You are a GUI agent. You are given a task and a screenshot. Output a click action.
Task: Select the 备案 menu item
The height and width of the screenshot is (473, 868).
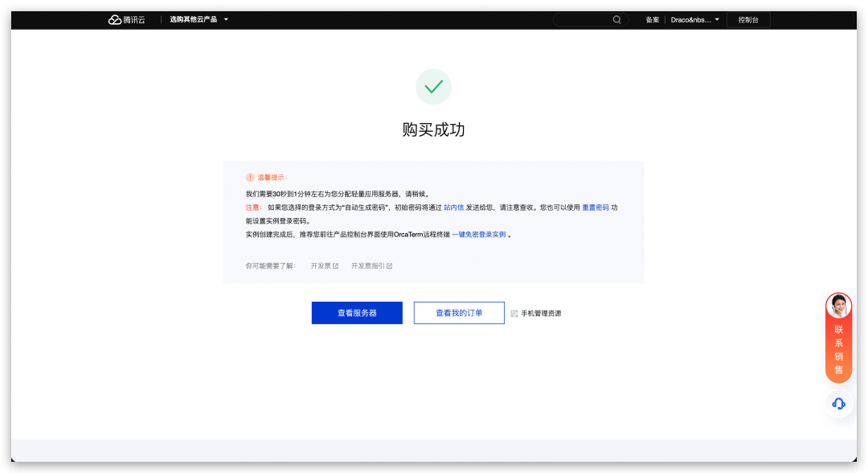coord(651,19)
